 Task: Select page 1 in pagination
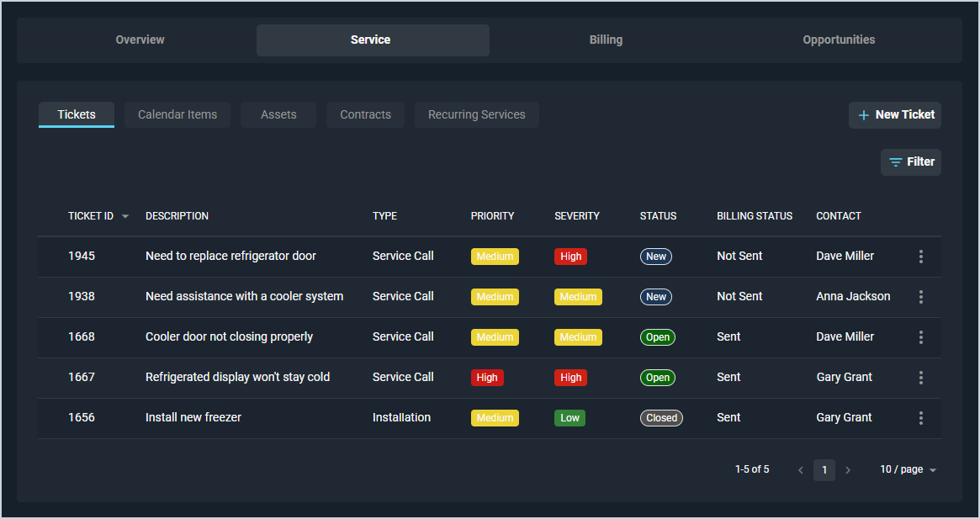[824, 470]
